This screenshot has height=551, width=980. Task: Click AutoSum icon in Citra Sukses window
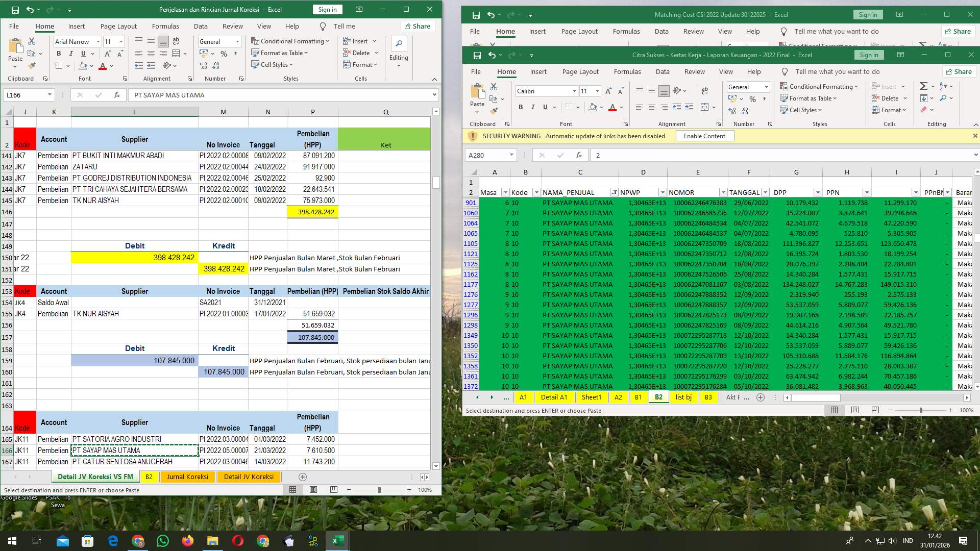pyautogui.click(x=923, y=86)
